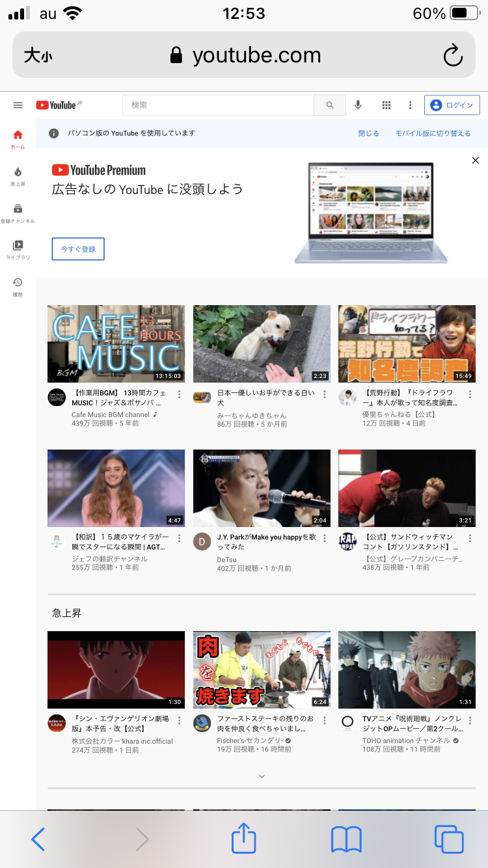Open the Safari tabs overview
The height and width of the screenshot is (868, 488).
(x=448, y=839)
